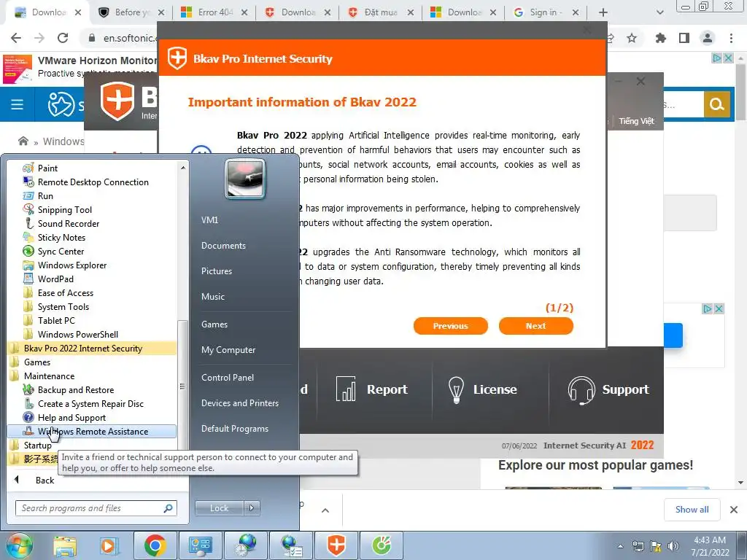Click the Lock button
The height and width of the screenshot is (560, 747).
pos(219,508)
